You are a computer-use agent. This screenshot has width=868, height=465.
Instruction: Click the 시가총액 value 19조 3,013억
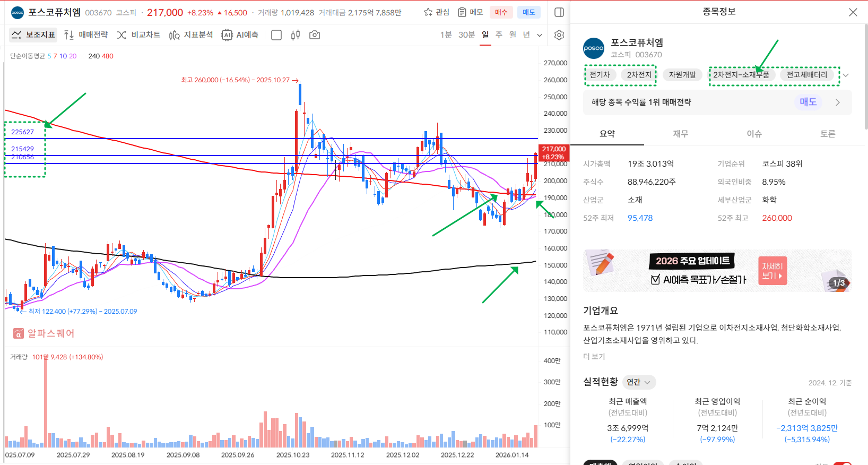point(650,164)
